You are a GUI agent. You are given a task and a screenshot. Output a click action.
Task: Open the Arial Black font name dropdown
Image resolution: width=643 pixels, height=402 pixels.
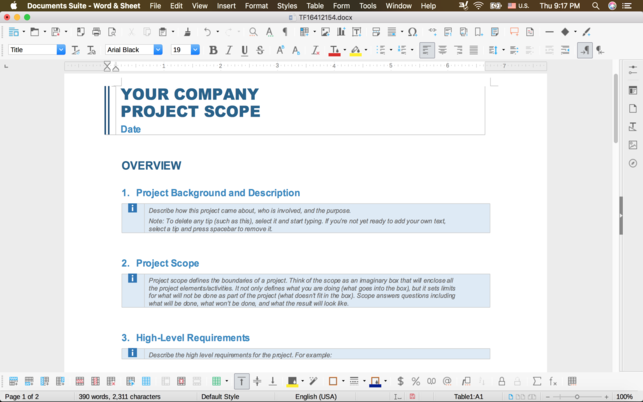point(158,50)
